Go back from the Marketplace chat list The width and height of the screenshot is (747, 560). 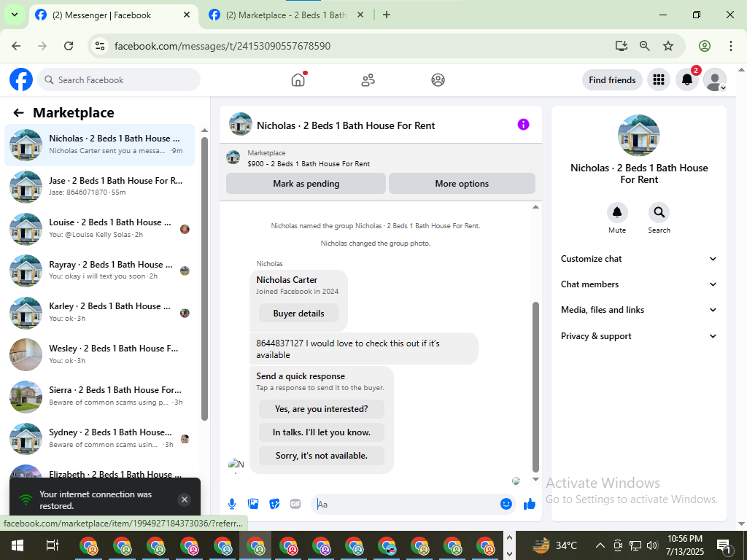tap(18, 113)
